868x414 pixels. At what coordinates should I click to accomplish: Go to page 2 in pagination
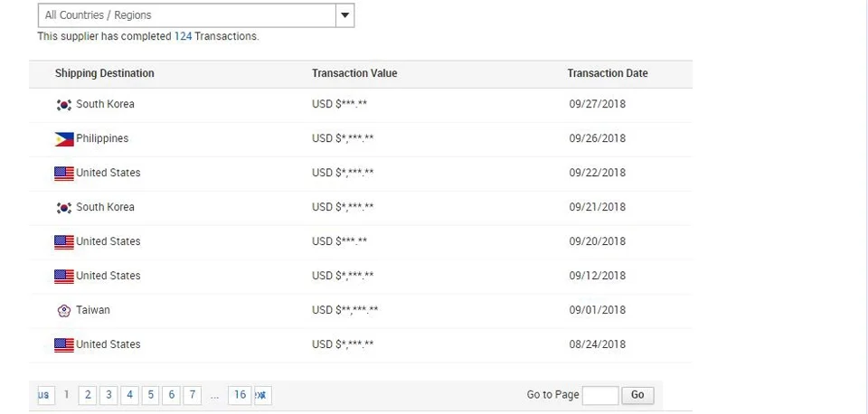[x=88, y=395]
